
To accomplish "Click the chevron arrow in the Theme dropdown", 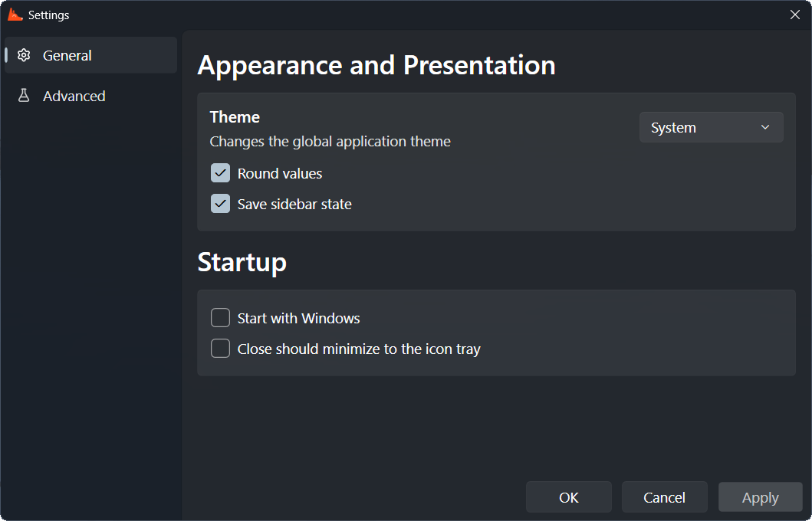I will pyautogui.click(x=765, y=127).
